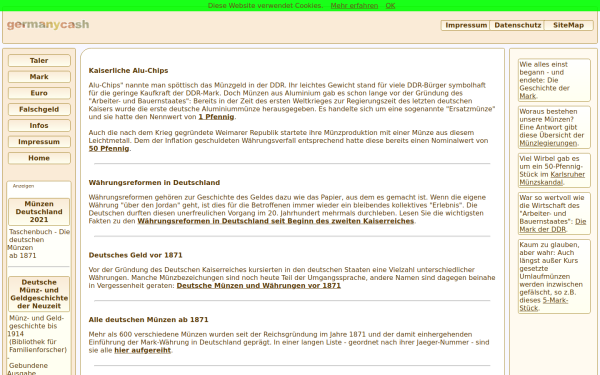Viewport: 600px width, 375px height.
Task: Click the 'Deutsches Geld vor 1871' heading
Action: coord(135,255)
